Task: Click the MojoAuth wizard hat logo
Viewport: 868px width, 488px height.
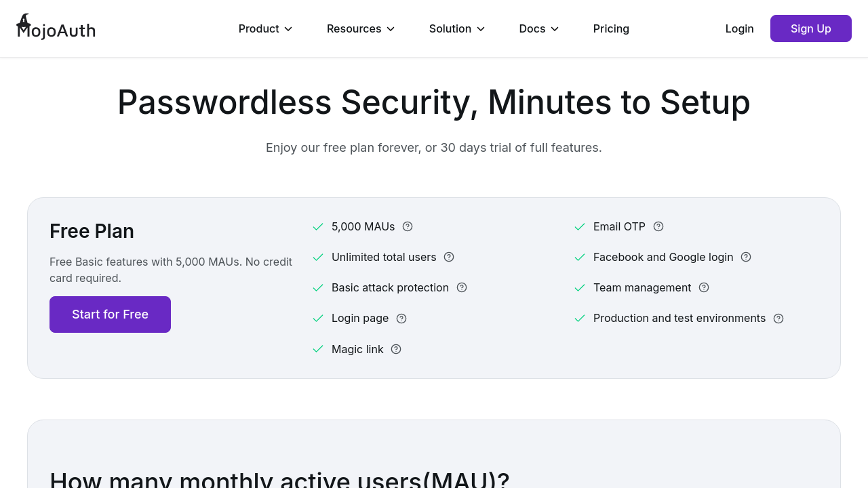Action: pos(24,22)
